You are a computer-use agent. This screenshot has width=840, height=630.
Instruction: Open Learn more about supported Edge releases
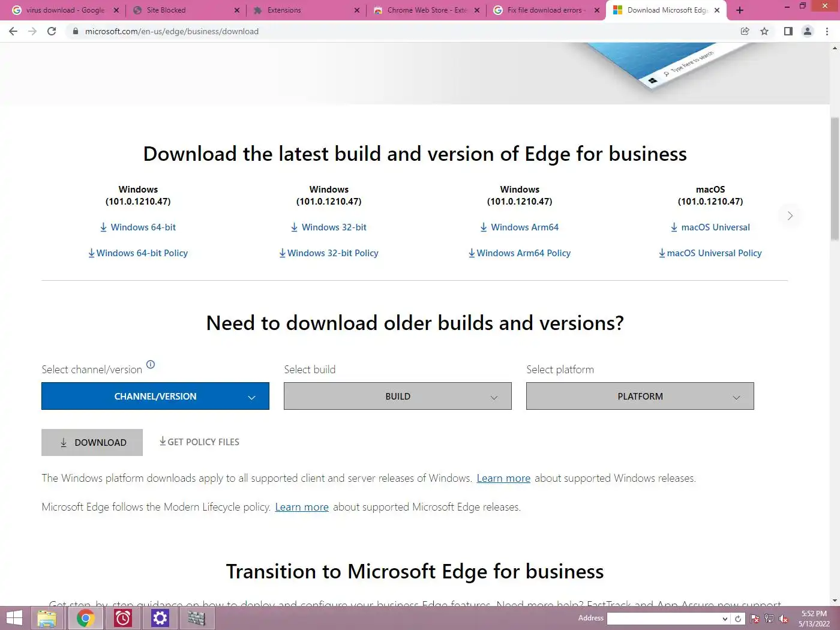302,507
